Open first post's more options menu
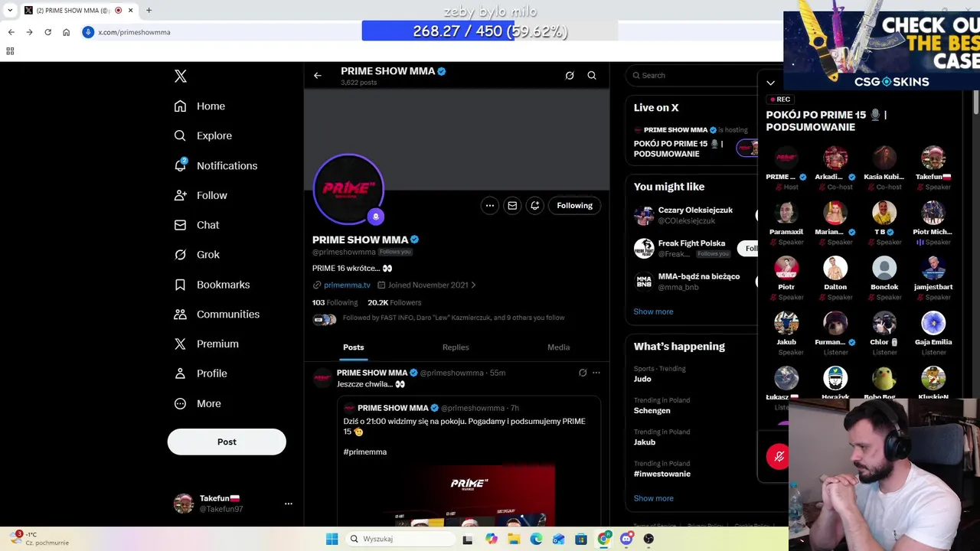Viewport: 980px width, 551px height. pos(596,373)
